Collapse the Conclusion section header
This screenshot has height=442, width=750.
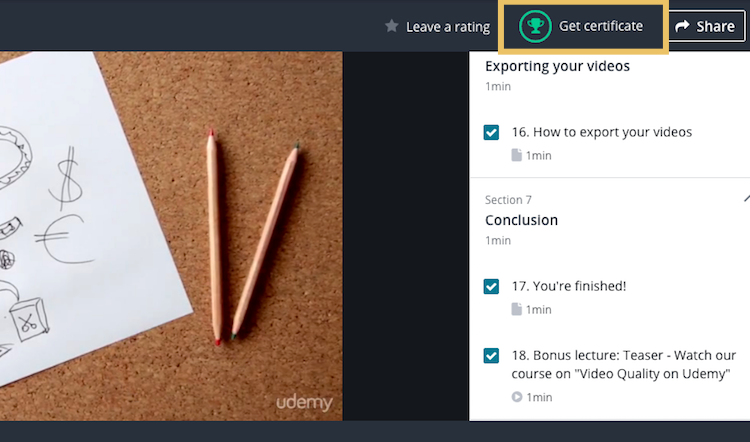point(521,220)
